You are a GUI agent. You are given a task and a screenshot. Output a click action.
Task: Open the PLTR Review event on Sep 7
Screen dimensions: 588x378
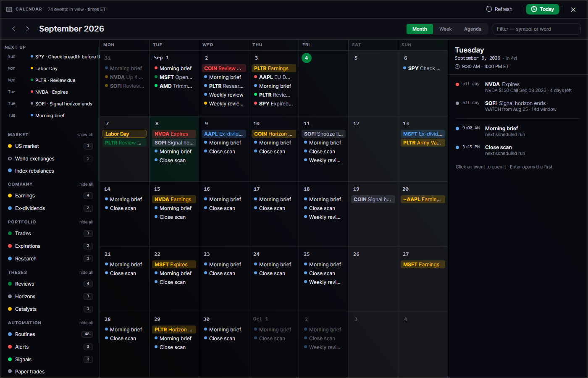pos(124,143)
